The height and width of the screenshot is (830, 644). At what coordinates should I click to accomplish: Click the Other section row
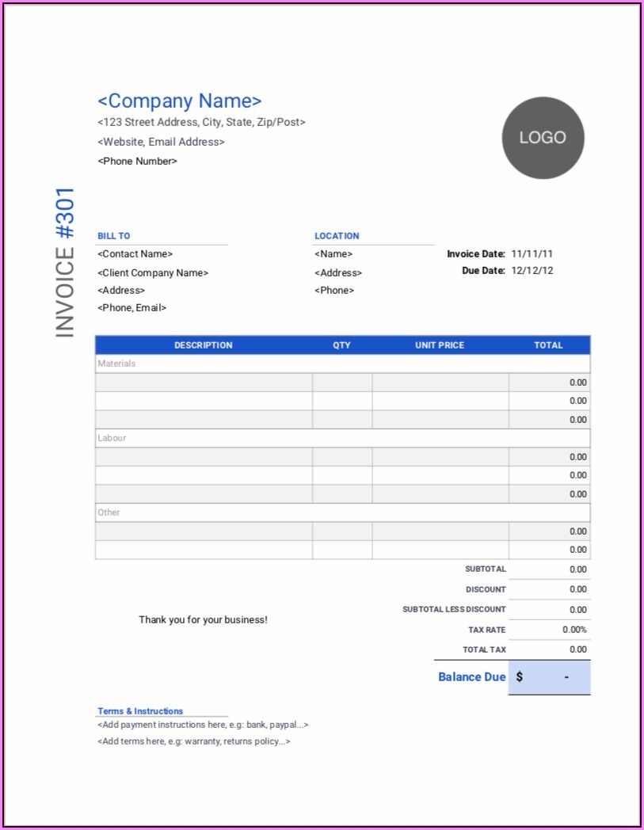tap(108, 512)
